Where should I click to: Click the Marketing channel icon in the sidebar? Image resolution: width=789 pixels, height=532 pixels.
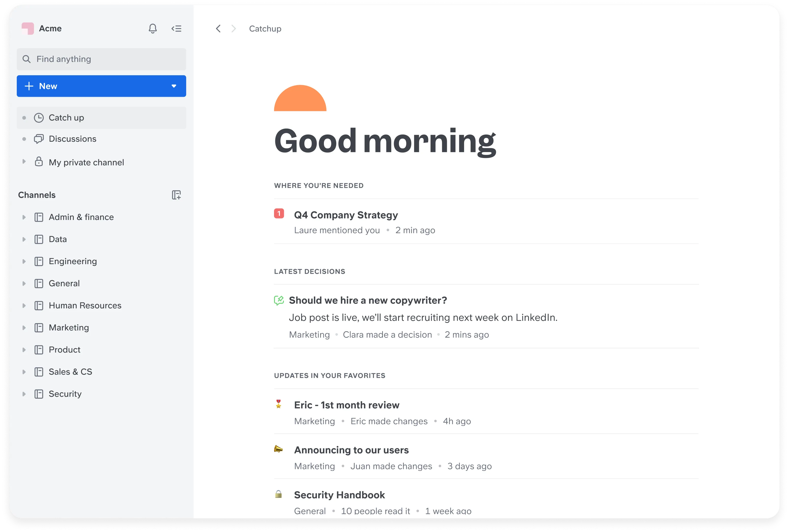(39, 328)
